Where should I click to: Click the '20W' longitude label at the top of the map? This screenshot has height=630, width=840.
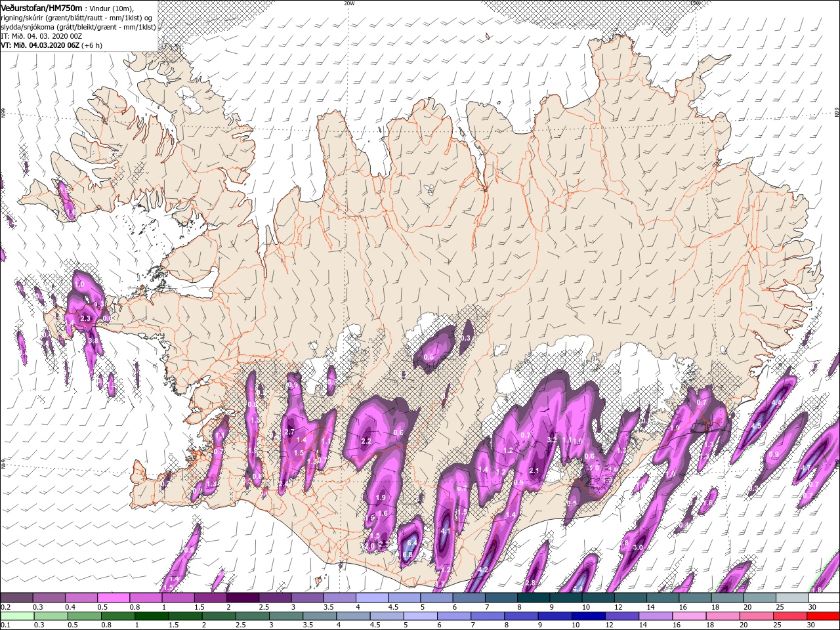tap(349, 3)
